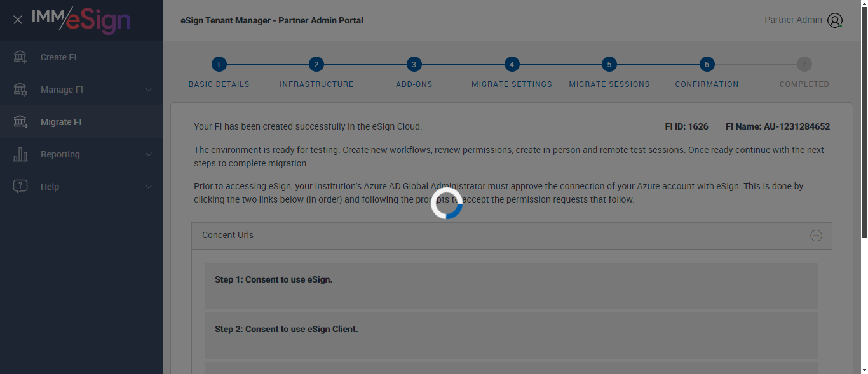Image resolution: width=868 pixels, height=374 pixels.
Task: Click the Partner Admin label
Action: pos(793,20)
